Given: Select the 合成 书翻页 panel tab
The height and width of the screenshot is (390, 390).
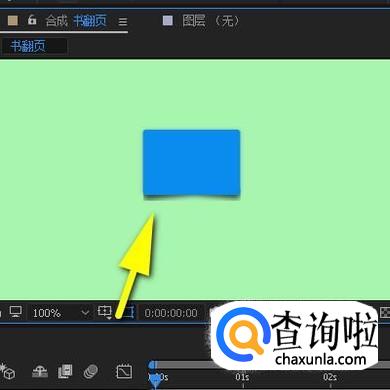Looking at the screenshot, I should pyautogui.click(x=76, y=21).
